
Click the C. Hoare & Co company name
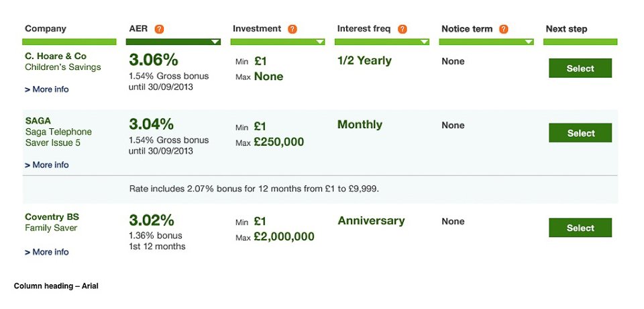(x=56, y=56)
